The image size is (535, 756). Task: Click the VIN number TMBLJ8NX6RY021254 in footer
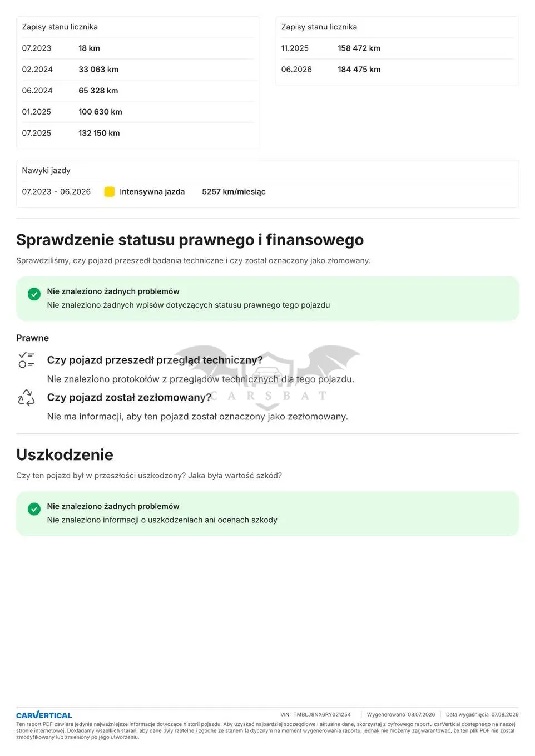tap(322, 714)
